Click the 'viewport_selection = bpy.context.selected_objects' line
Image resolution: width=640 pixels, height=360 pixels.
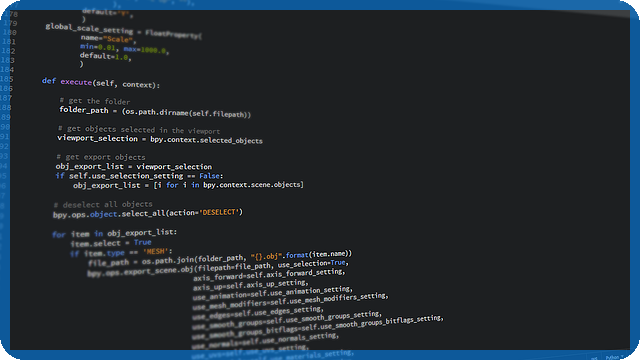(x=160, y=139)
